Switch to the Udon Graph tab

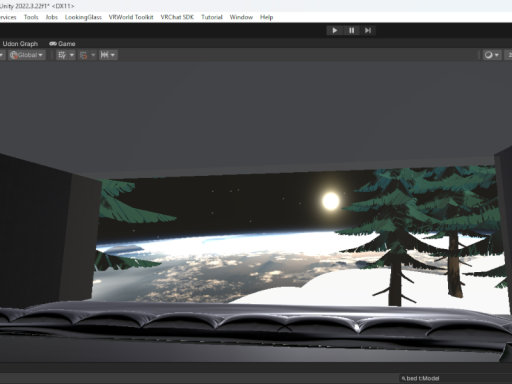coord(20,44)
